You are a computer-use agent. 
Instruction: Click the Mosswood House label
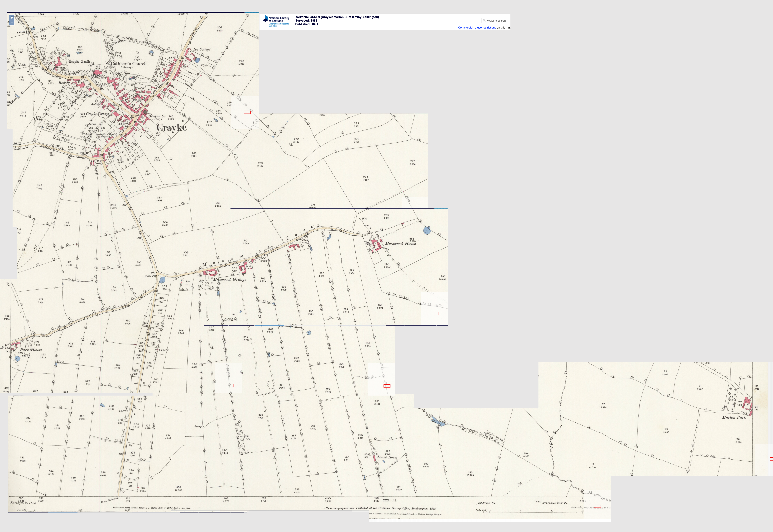[x=400, y=244]
